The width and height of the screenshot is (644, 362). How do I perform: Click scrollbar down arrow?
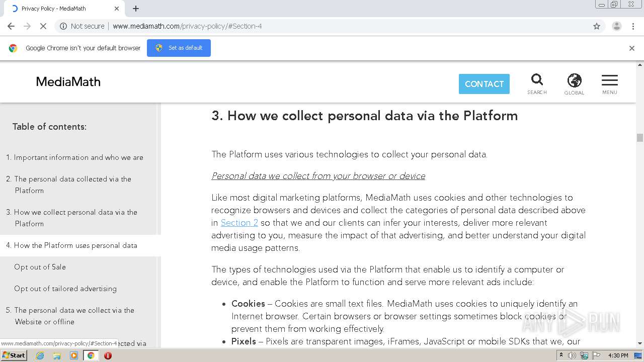640,343
